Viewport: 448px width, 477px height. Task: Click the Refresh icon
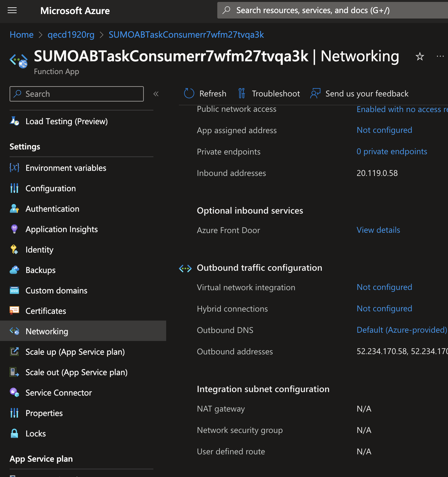point(189,93)
